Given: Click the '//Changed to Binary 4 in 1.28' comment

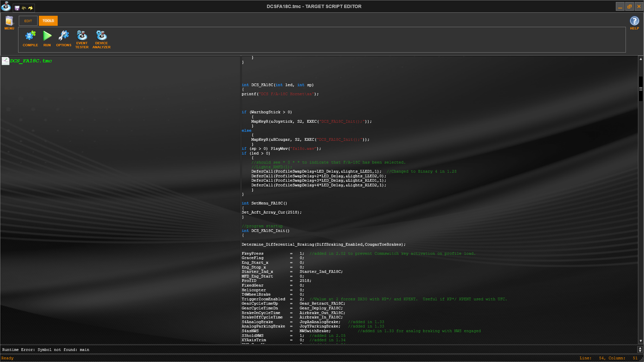Looking at the screenshot, I should [422, 172].
